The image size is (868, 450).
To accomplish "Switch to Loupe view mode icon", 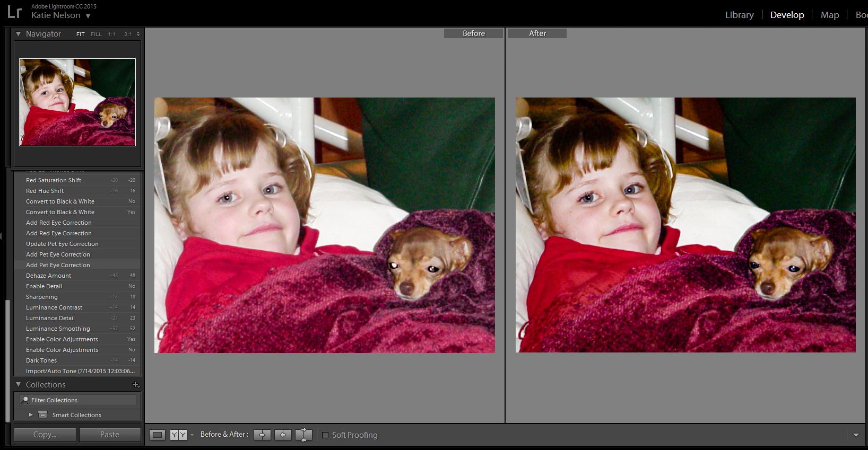I will click(157, 435).
